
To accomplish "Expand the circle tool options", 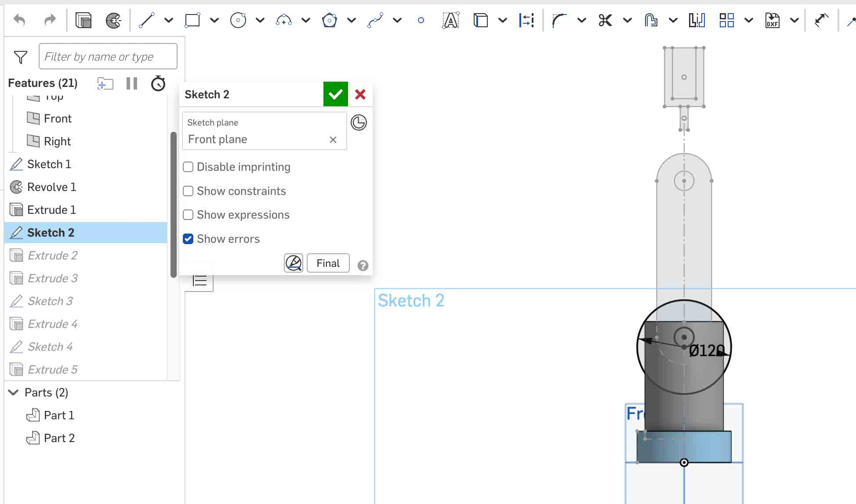I will (x=260, y=20).
